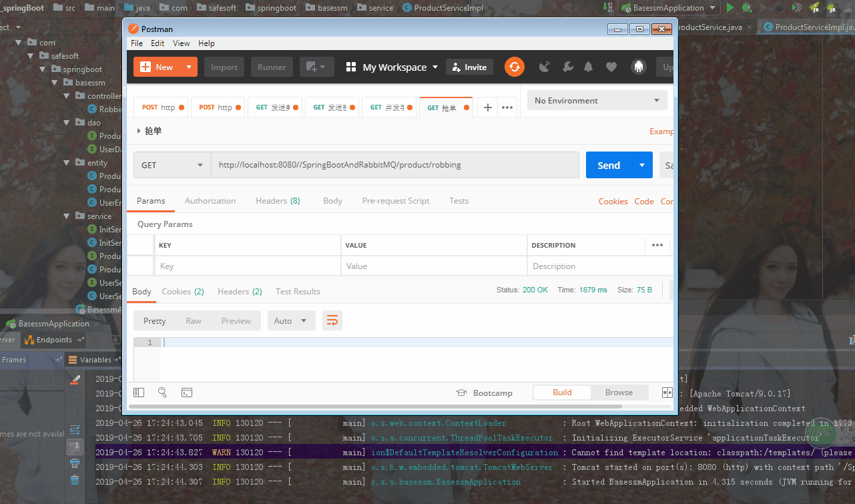
Task: Click the Code link
Action: (x=644, y=201)
